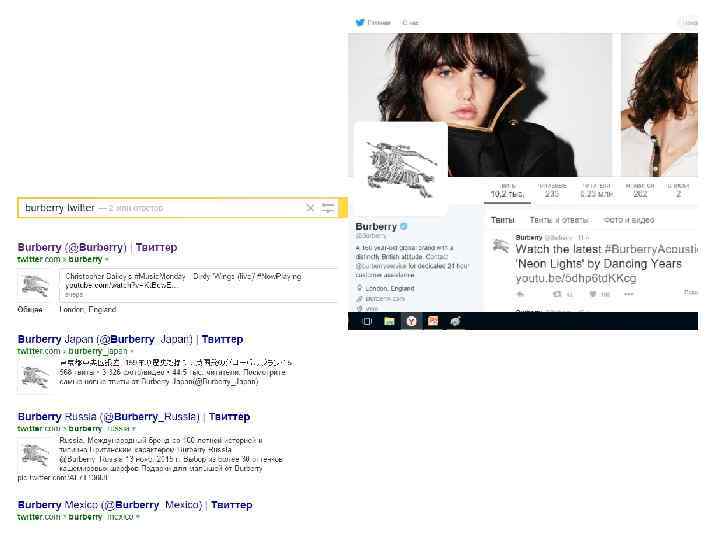Click the last taskbar app icon after PowerPoint
720x540 pixels.
click(x=455, y=321)
